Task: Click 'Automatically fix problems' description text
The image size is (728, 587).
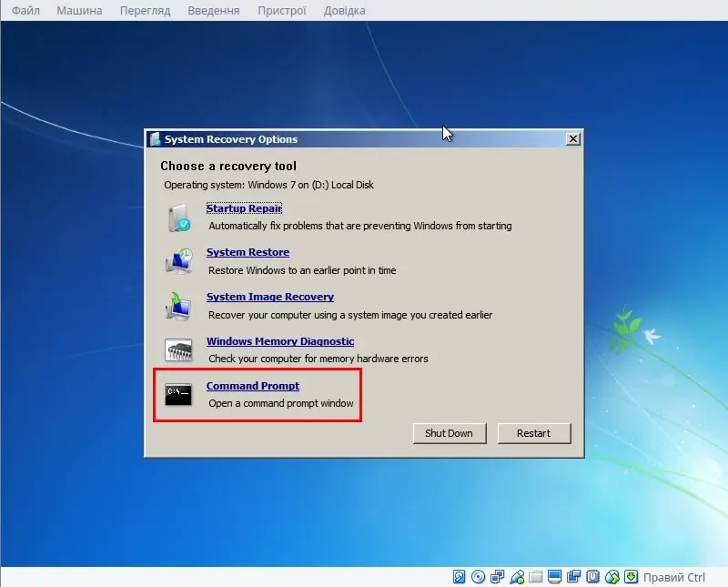Action: (360, 226)
